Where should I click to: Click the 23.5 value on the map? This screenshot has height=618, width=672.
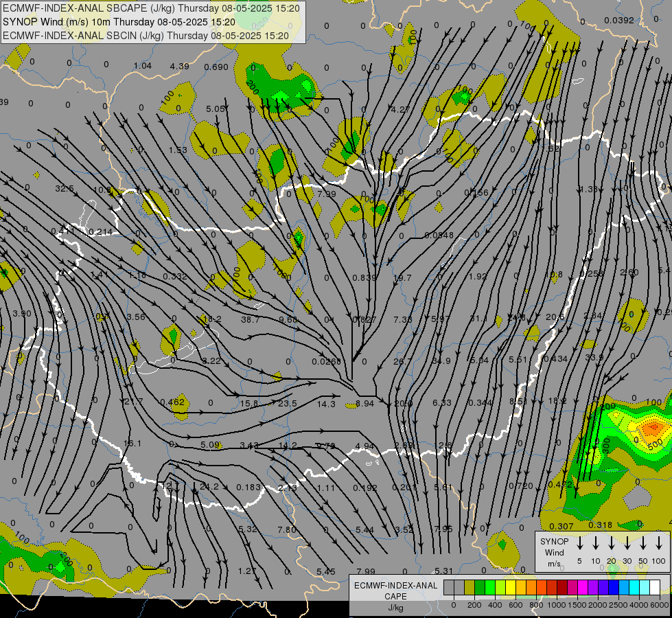pyautogui.click(x=287, y=403)
